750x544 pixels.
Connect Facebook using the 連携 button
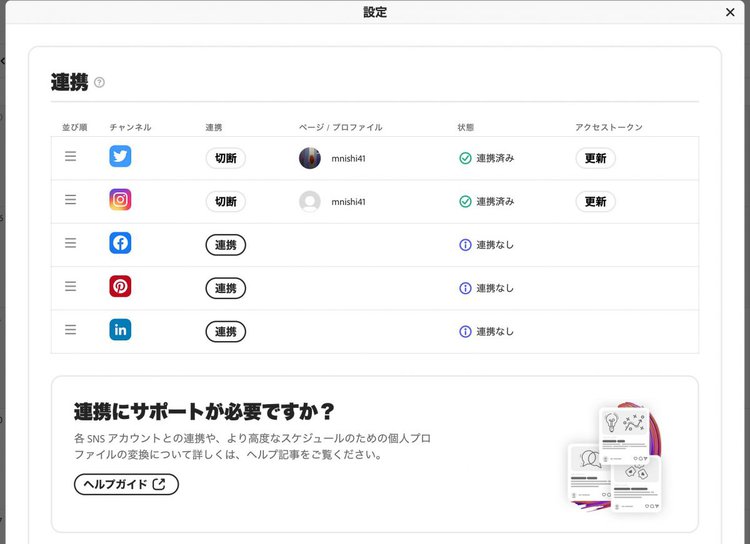pyautogui.click(x=225, y=245)
